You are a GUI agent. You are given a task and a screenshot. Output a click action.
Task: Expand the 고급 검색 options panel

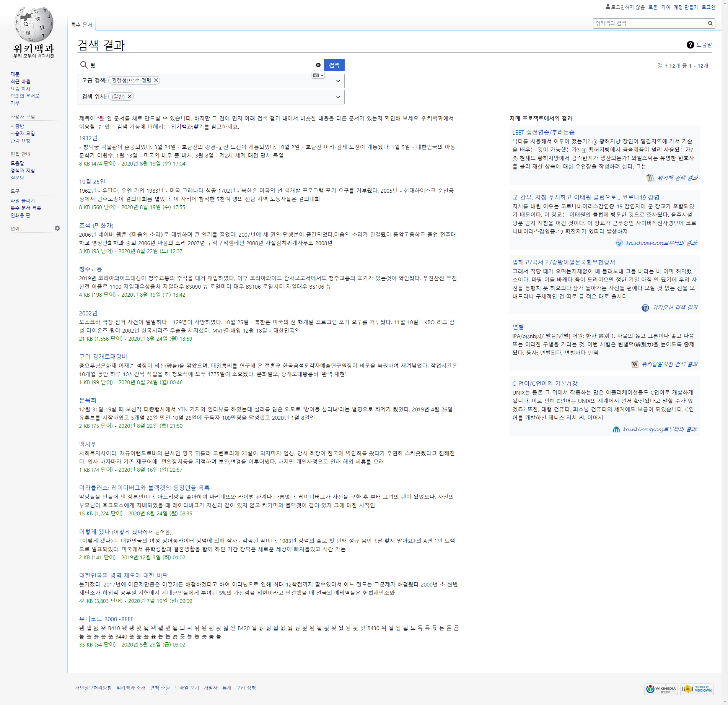[x=338, y=81]
